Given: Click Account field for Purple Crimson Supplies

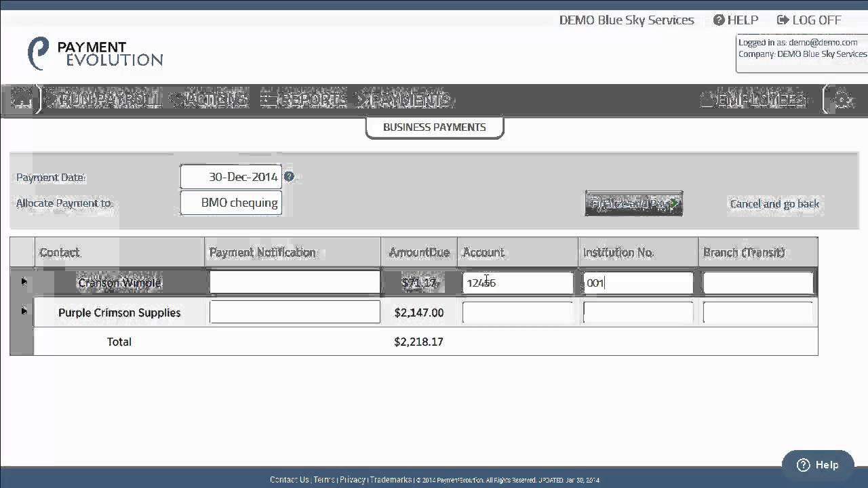Looking at the screenshot, I should 518,312.
